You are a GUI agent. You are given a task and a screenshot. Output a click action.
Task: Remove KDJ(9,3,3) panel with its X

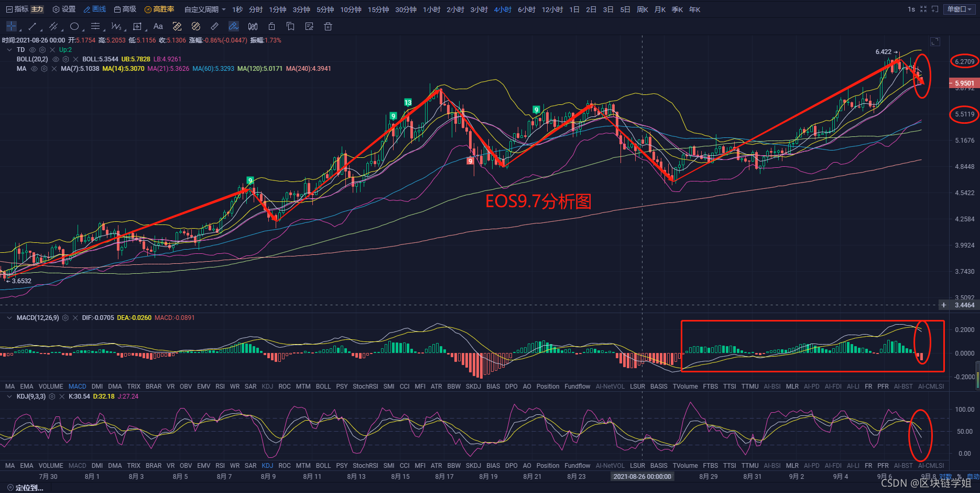pos(62,396)
